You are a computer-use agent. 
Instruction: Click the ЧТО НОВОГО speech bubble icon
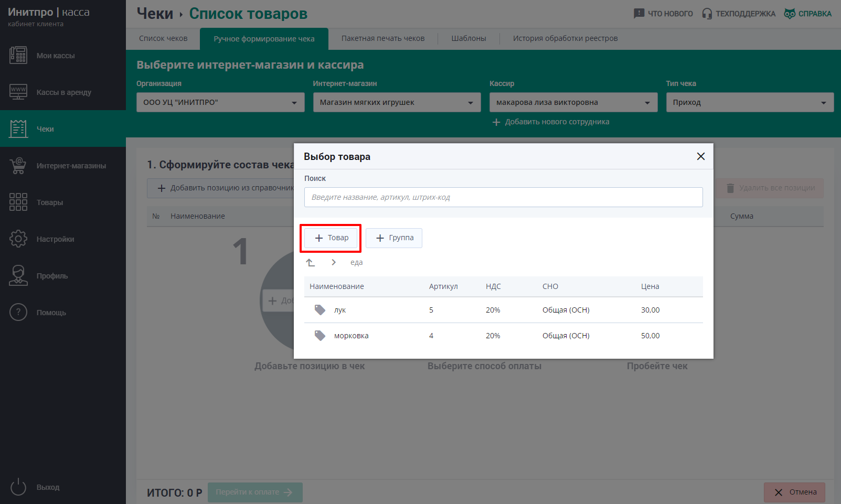638,14
